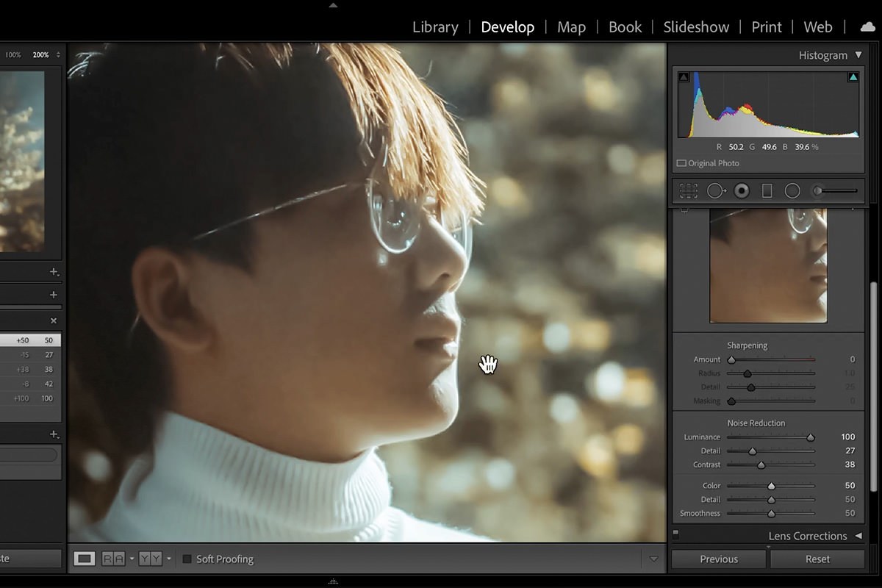Open the Web module
This screenshot has height=588, width=882.
click(818, 27)
